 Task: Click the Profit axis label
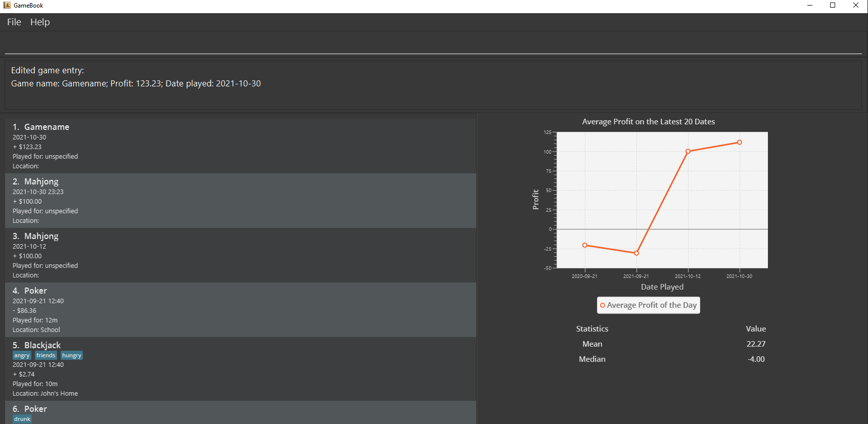(536, 200)
